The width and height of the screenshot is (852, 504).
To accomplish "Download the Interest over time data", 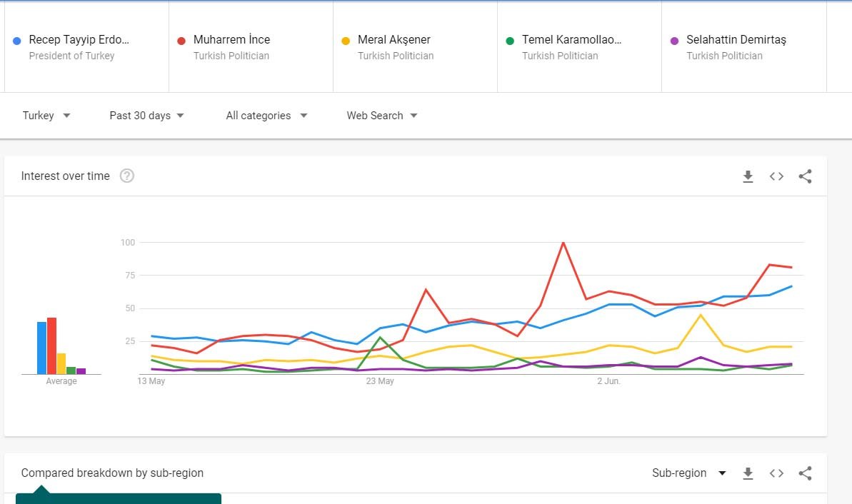I will 748,176.
